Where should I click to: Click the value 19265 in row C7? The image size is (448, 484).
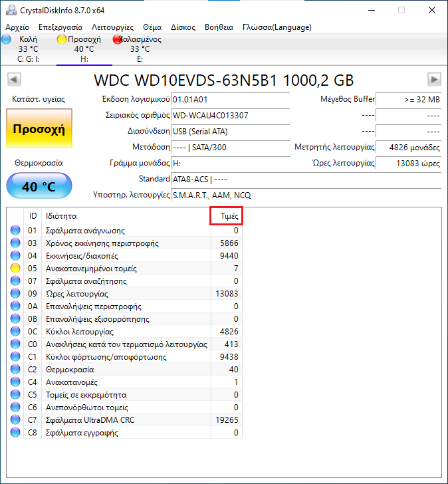point(227,420)
